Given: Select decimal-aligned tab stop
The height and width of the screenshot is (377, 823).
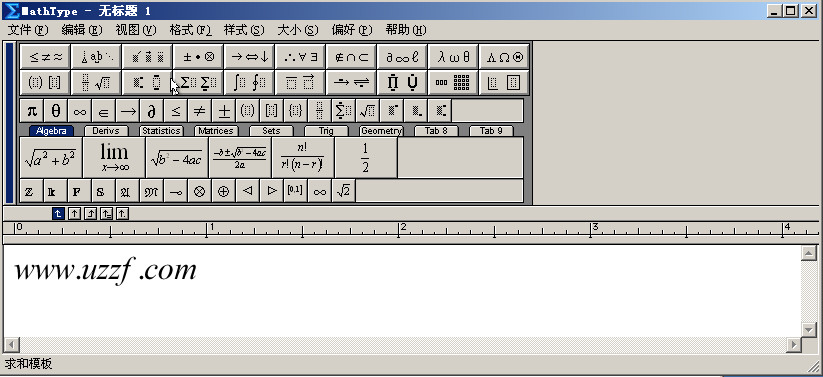Looking at the screenshot, I should pos(122,213).
